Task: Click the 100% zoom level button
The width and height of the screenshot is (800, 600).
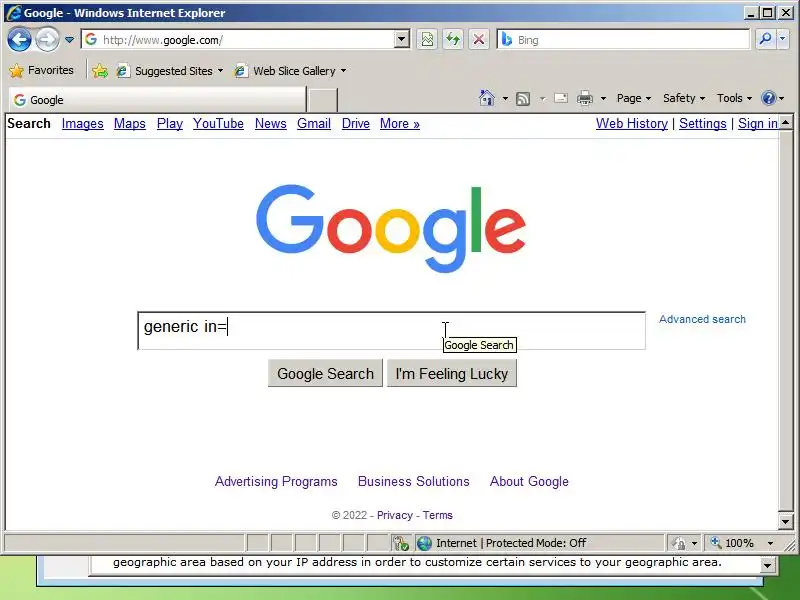Action: (x=733, y=543)
